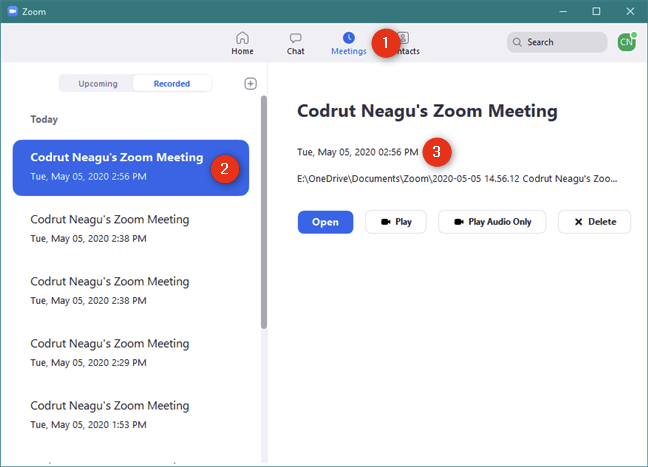Image resolution: width=648 pixels, height=467 pixels.
Task: Switch to the Upcoming tab
Action: tap(98, 83)
